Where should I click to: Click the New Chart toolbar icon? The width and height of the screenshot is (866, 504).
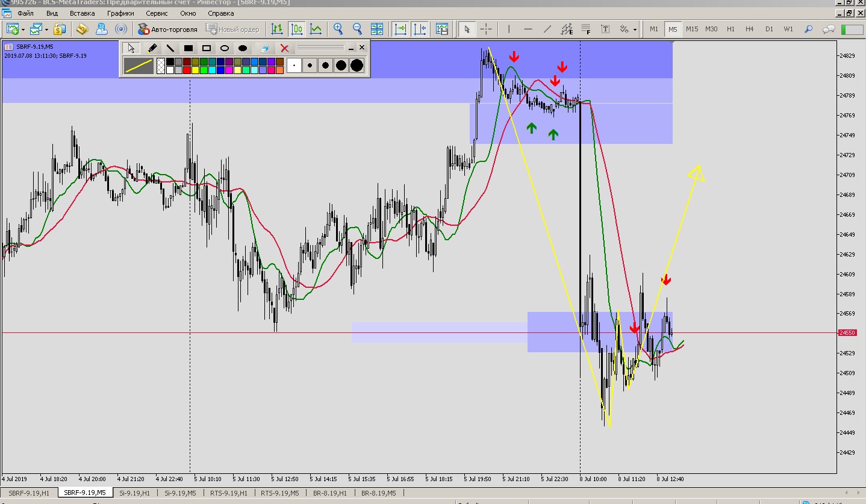coord(11,29)
